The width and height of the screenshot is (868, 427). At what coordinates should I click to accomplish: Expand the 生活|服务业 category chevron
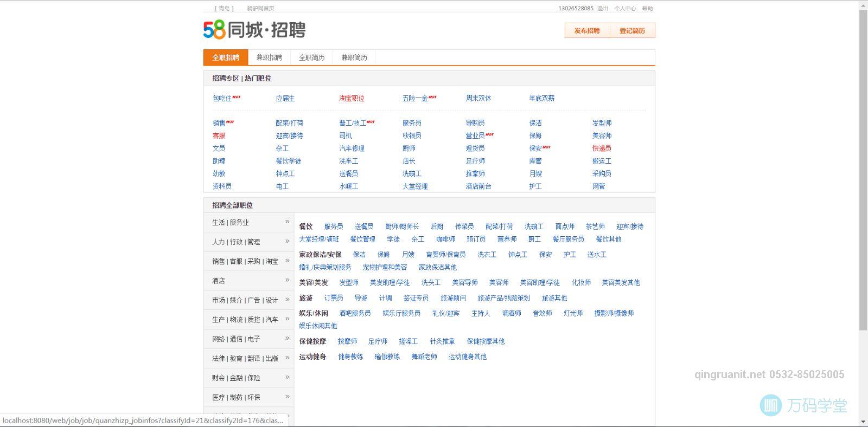[x=288, y=222]
